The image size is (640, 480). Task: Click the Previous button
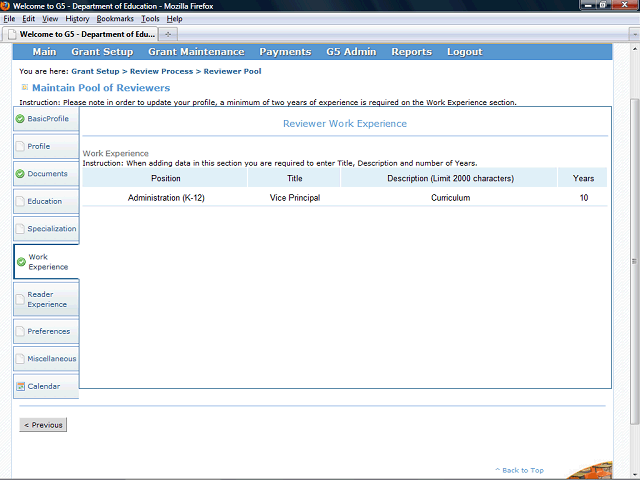(x=43, y=425)
